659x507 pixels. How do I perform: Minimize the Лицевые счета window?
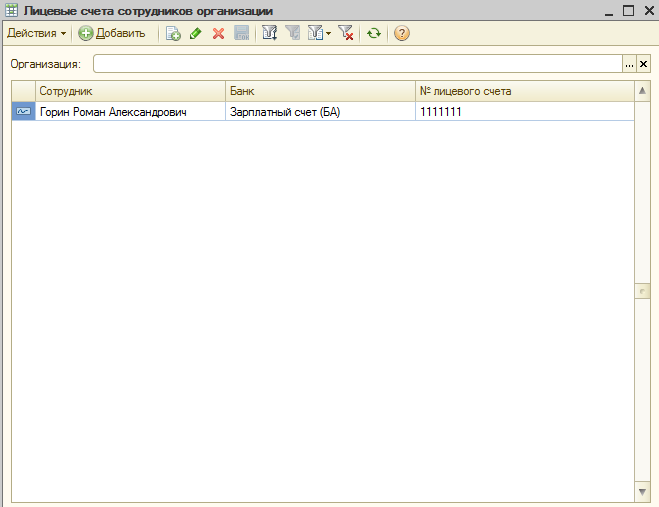(609, 11)
